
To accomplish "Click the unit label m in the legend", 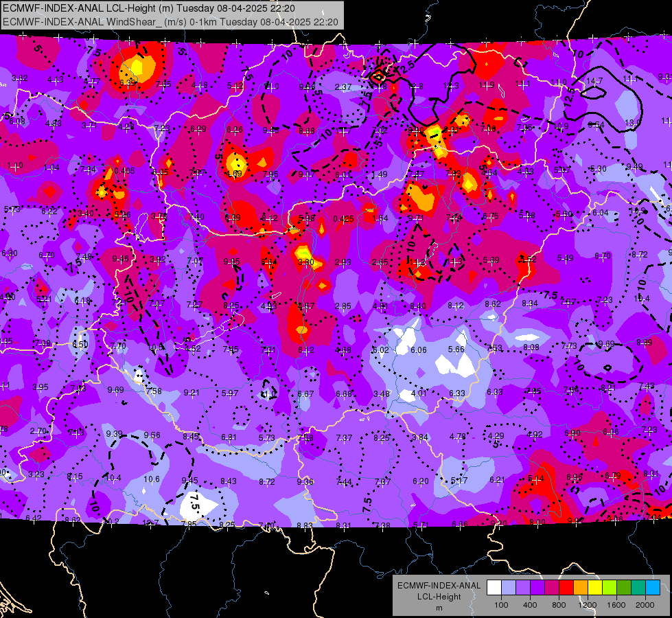I will pyautogui.click(x=439, y=608).
